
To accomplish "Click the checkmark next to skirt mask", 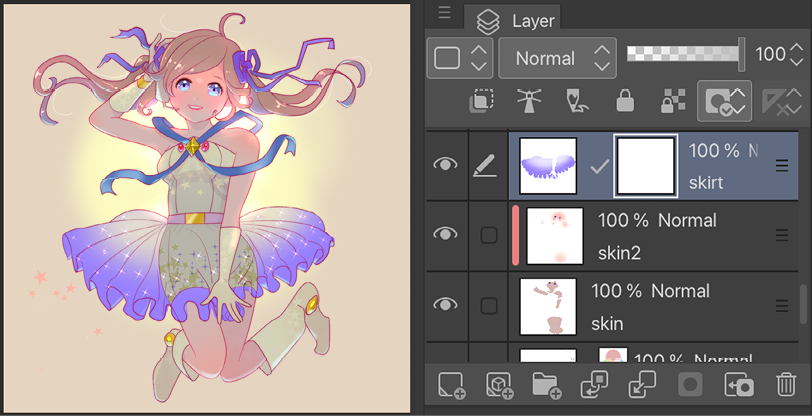I will click(x=599, y=166).
